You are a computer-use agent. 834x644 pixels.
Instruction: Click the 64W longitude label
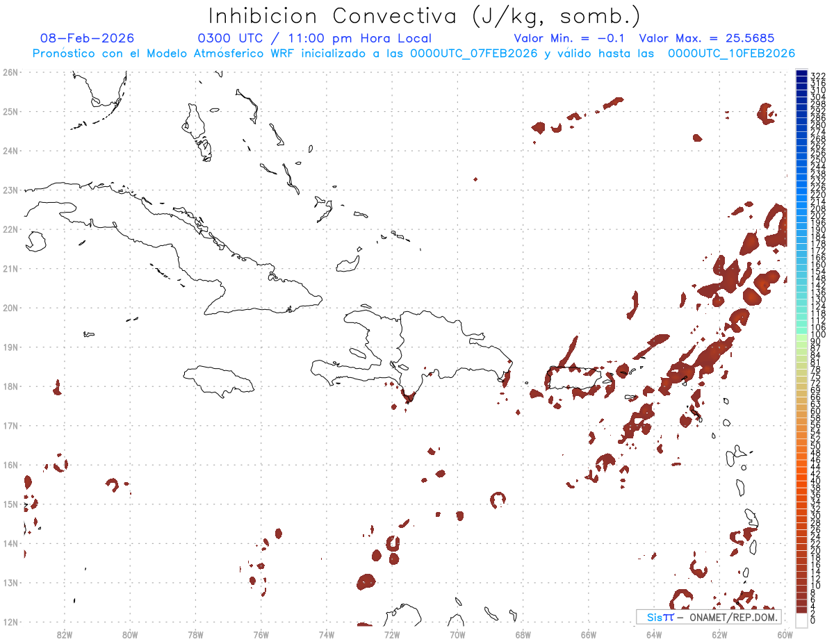(x=654, y=634)
